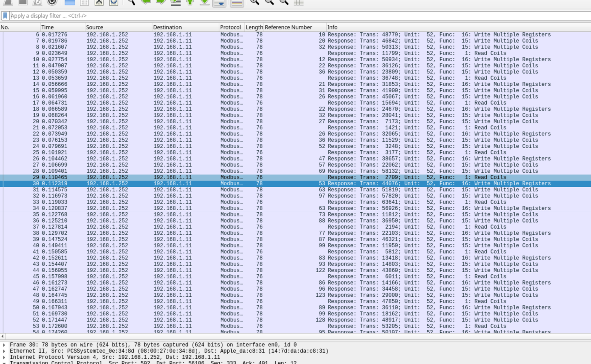Open capture options with the gear icon

pos(52,2)
